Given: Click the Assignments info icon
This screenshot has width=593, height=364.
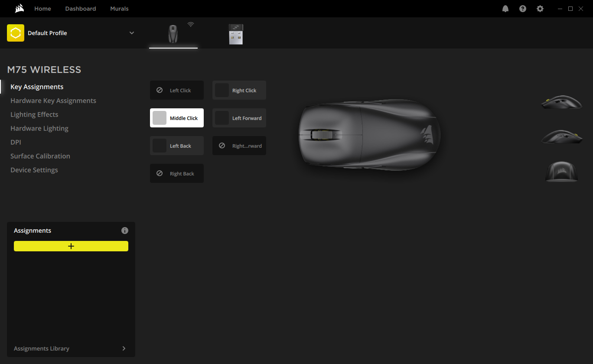Looking at the screenshot, I should 125,231.
